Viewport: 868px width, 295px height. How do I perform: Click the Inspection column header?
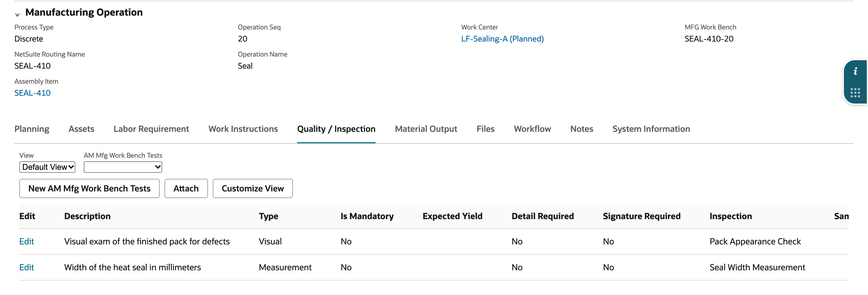click(x=731, y=216)
